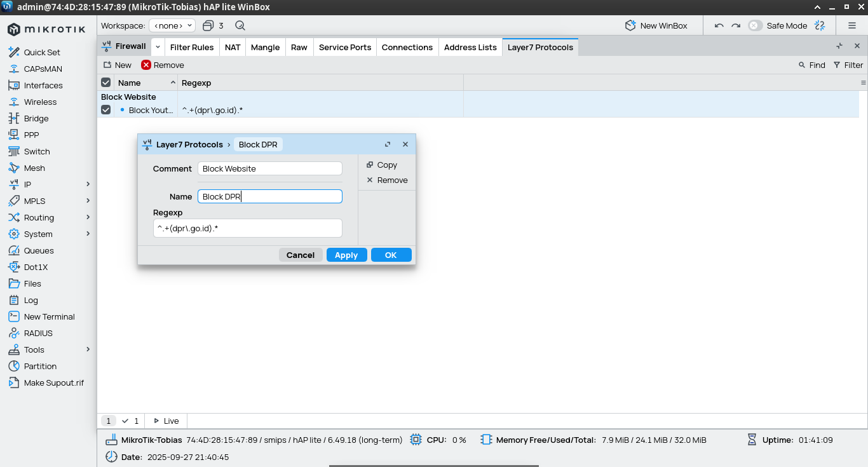Click the Comment input field
This screenshot has height=467, width=868.
[270, 168]
